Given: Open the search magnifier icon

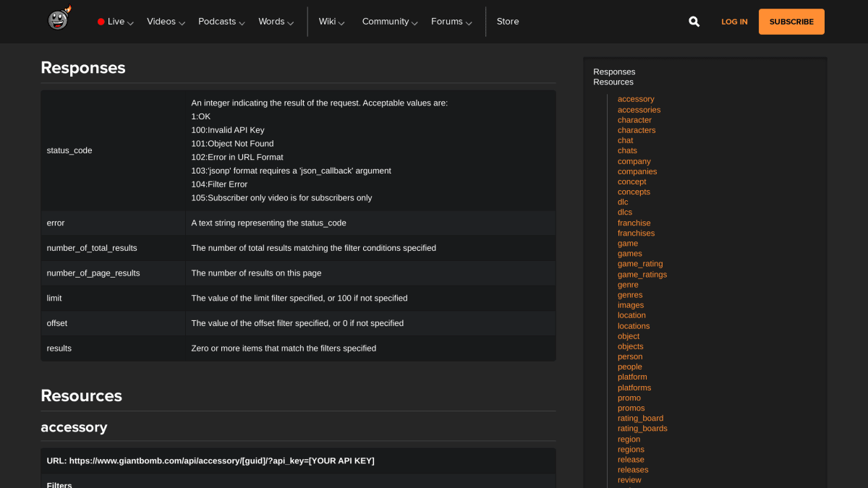Looking at the screenshot, I should 694,22.
